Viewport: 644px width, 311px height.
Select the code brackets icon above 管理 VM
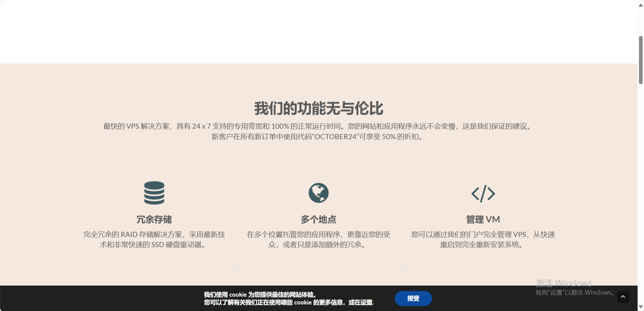tap(483, 194)
